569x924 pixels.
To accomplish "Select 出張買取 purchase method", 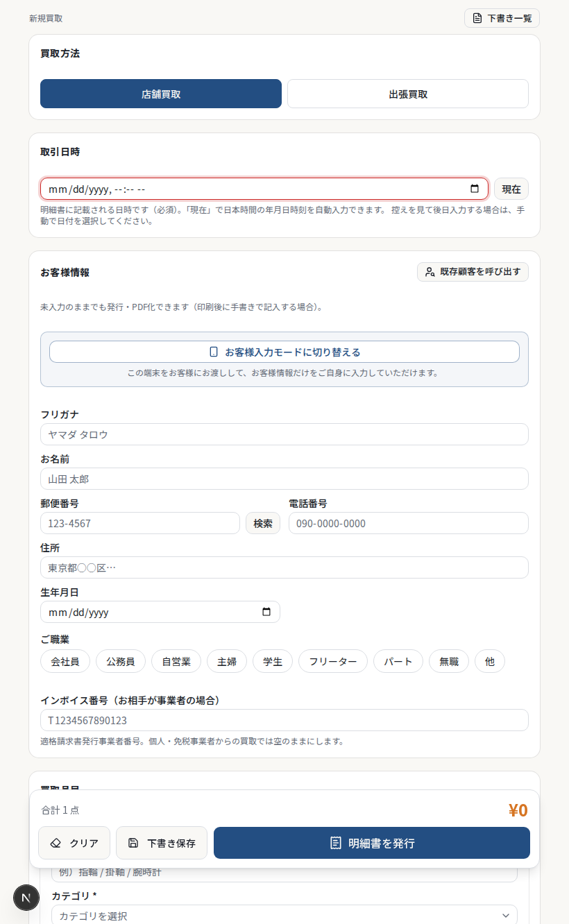I will (x=408, y=94).
